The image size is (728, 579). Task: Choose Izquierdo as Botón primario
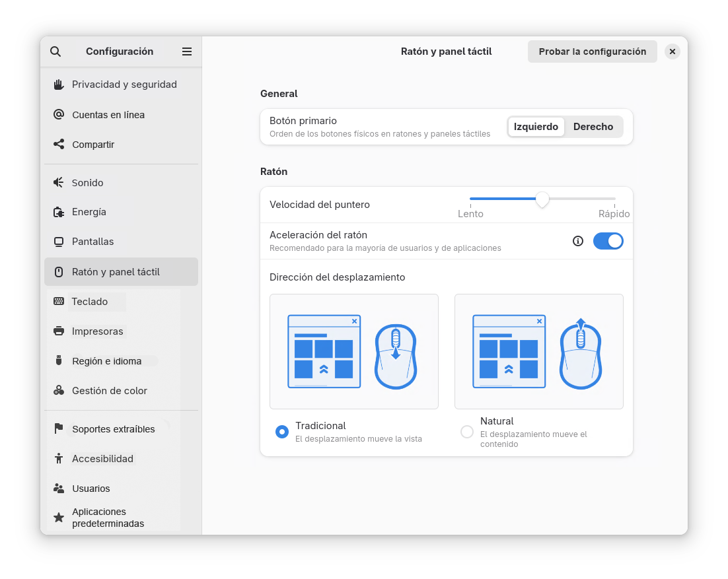pos(536,126)
